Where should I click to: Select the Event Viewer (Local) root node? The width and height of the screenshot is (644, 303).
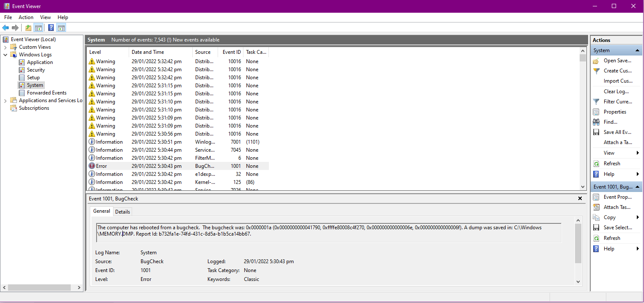[33, 39]
